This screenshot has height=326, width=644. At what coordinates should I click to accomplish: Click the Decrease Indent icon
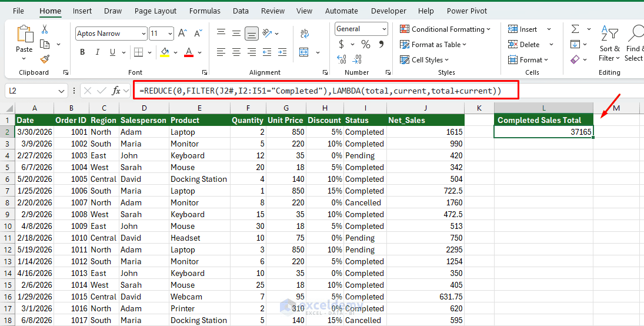267,52
